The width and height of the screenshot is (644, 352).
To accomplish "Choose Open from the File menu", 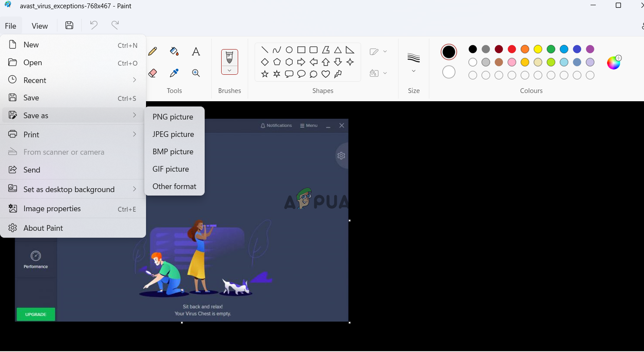I will pyautogui.click(x=73, y=63).
